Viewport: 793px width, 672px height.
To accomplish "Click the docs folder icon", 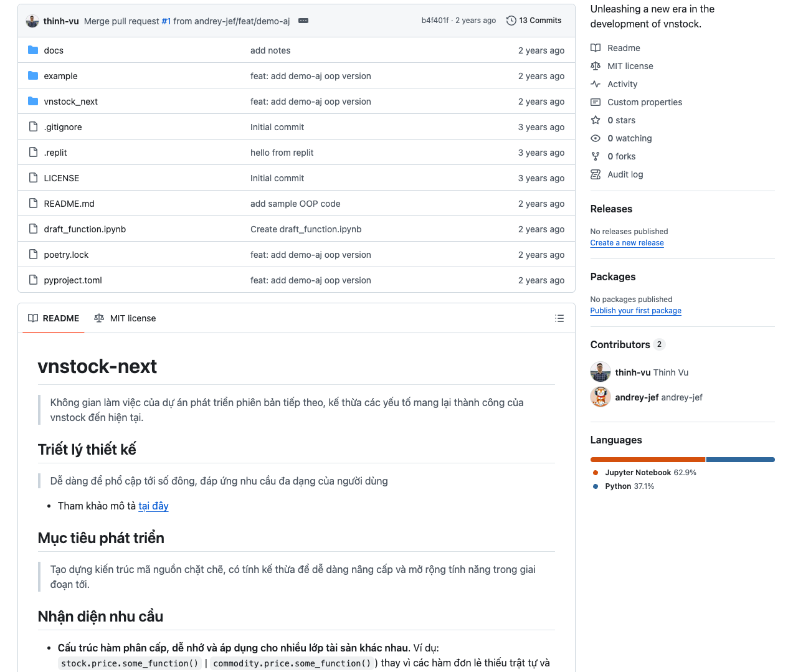I will tap(33, 50).
